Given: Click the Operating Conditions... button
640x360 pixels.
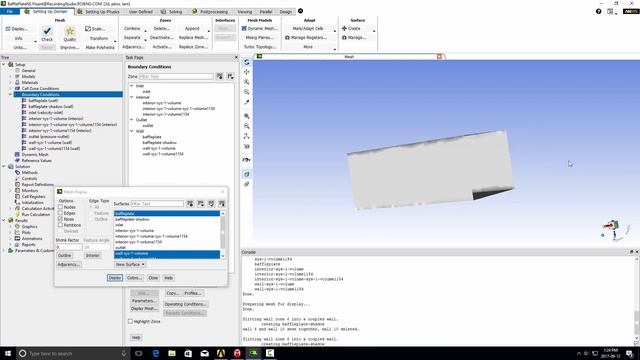Looking at the screenshot, I should click(x=185, y=304).
